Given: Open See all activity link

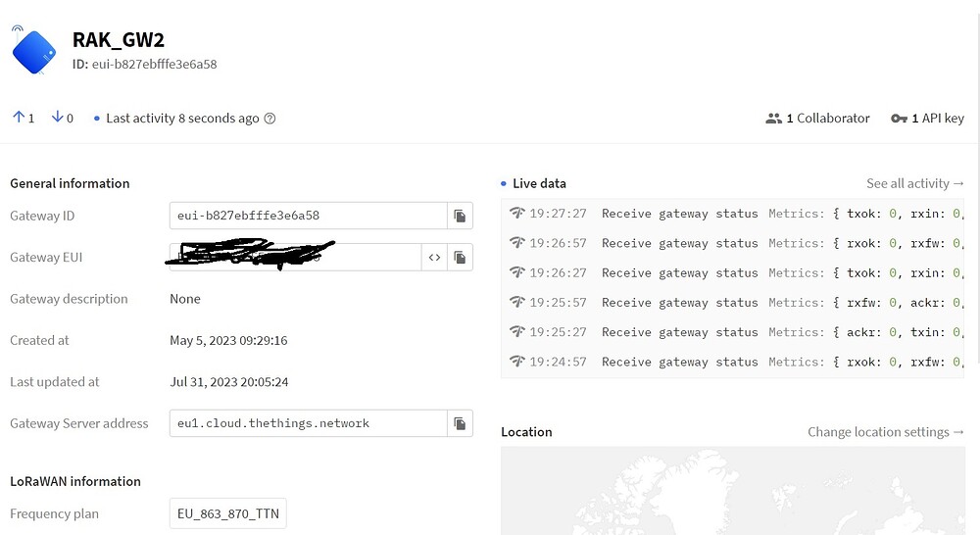Looking at the screenshot, I should [915, 184].
